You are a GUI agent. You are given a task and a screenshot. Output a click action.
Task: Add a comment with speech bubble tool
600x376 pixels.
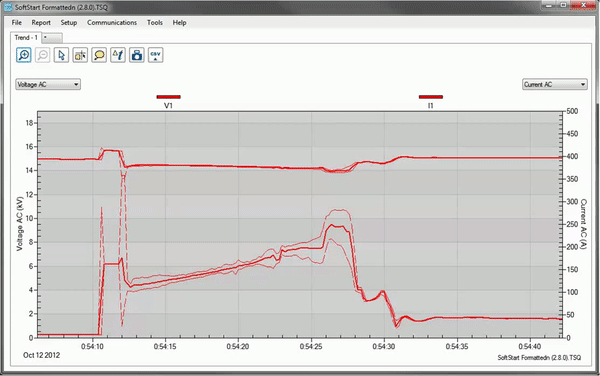click(99, 55)
